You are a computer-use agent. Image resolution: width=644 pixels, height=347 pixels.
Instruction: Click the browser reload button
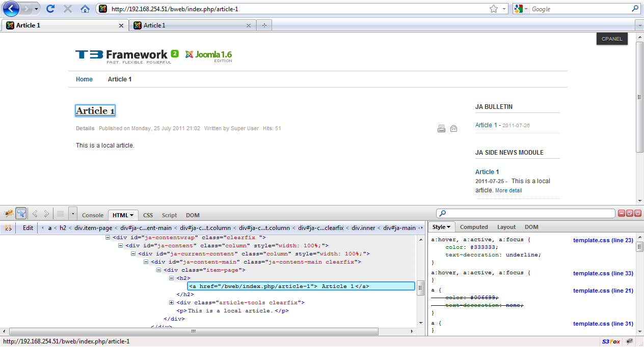click(50, 9)
